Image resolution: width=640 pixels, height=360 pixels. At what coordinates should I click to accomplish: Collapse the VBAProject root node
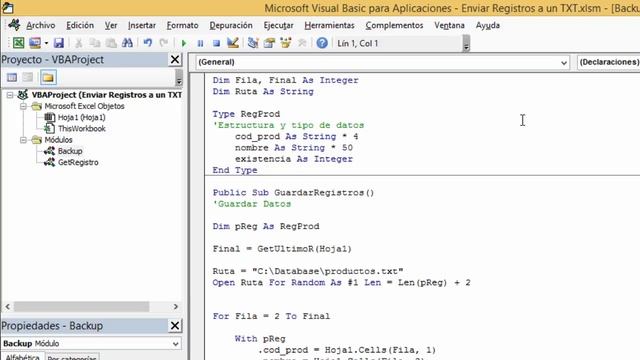click(10, 95)
